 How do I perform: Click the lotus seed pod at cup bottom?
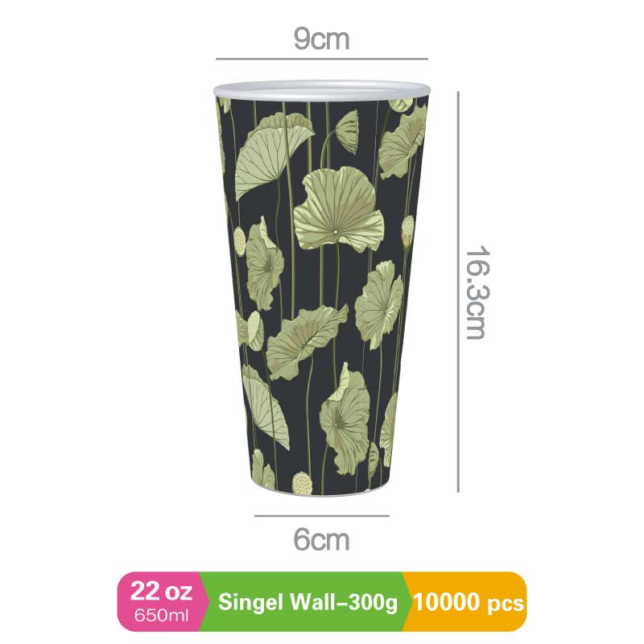point(303,484)
